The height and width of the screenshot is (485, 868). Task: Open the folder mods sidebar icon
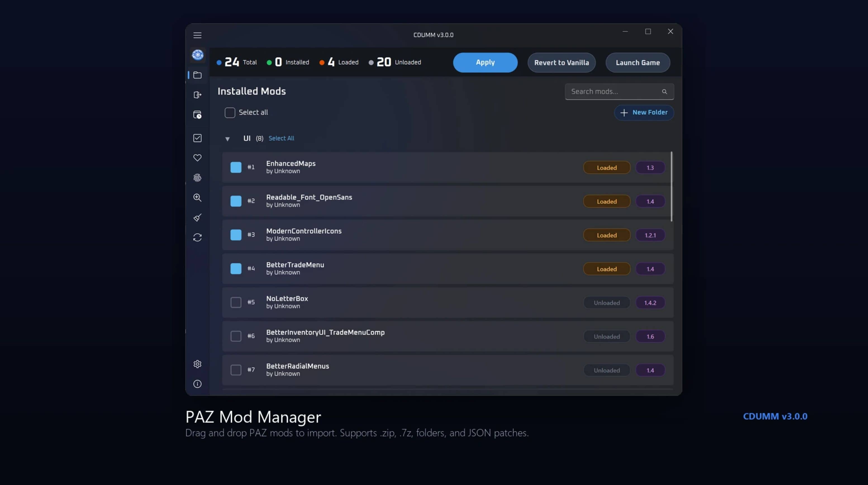(198, 75)
